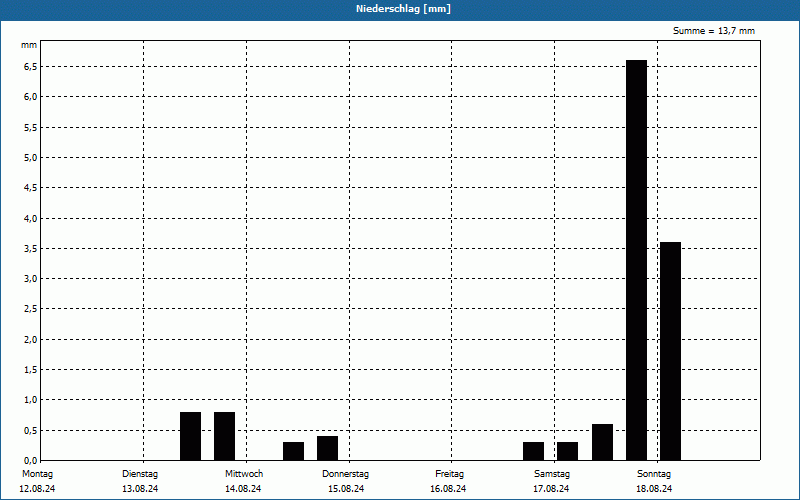Select the Dienstag day label
This screenshot has height=500, width=800.
[x=140, y=474]
